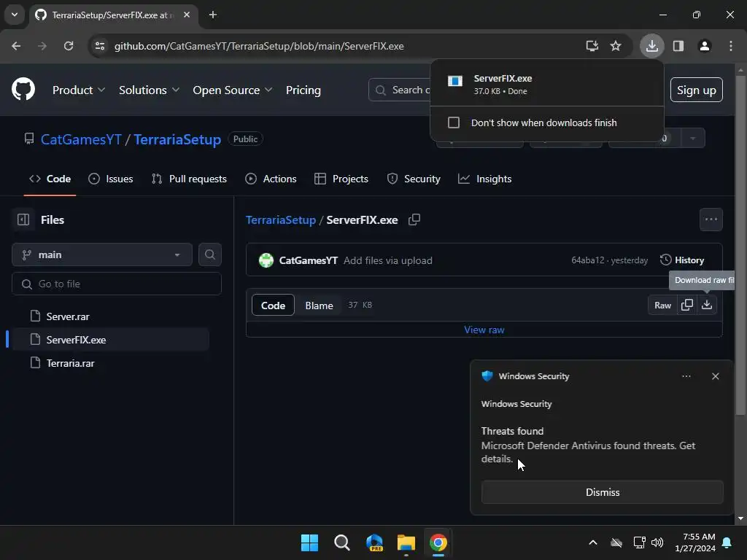Image resolution: width=747 pixels, height=560 pixels.
Task: Open the Pull requests tab
Action: 189,179
